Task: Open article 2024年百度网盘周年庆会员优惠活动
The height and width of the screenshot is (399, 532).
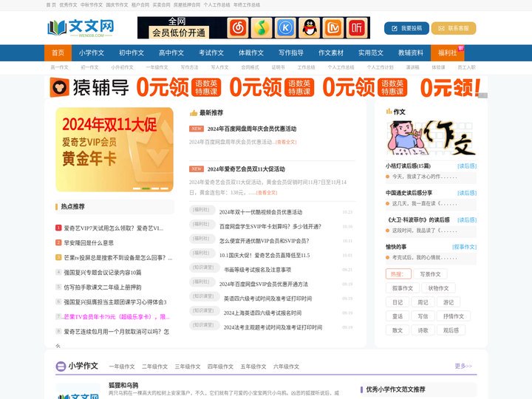Action: click(252, 129)
